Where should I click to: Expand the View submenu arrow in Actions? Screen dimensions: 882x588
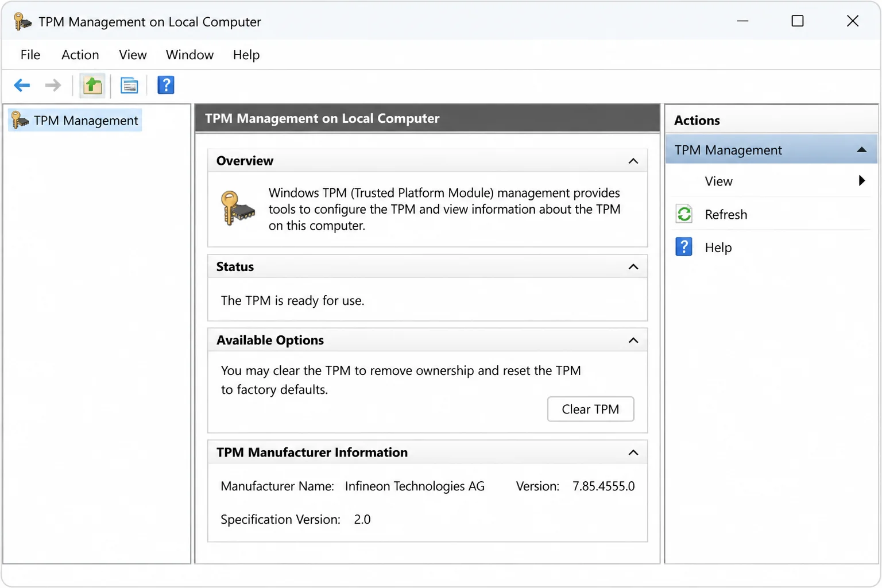click(861, 181)
